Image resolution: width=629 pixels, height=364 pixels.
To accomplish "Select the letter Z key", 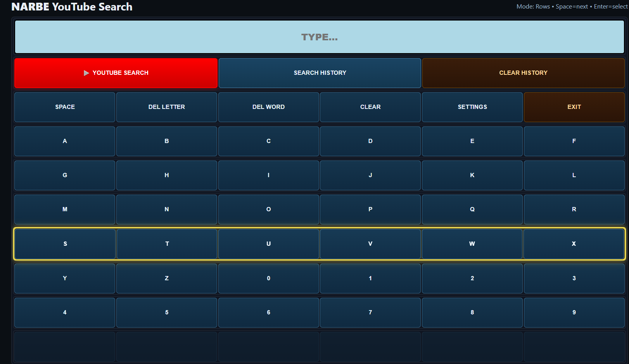I will point(166,278).
